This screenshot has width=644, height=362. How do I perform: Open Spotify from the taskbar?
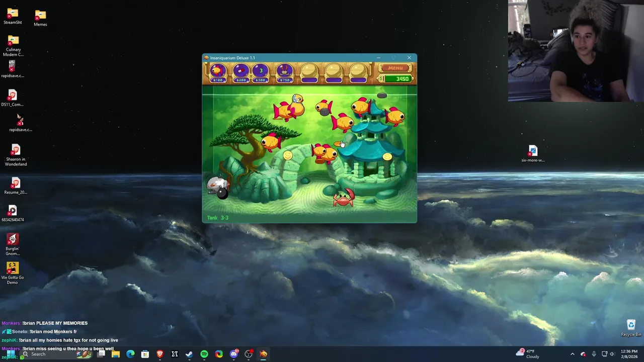coord(204,354)
